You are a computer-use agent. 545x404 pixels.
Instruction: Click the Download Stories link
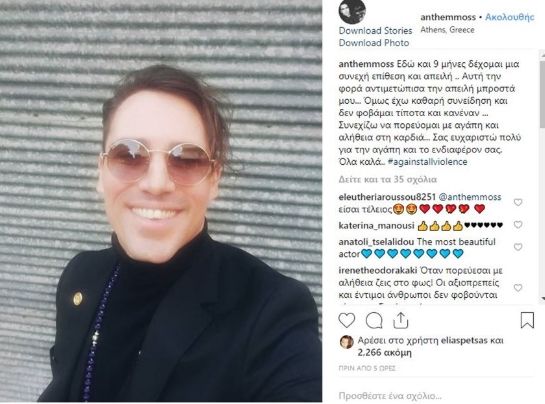coord(375,31)
